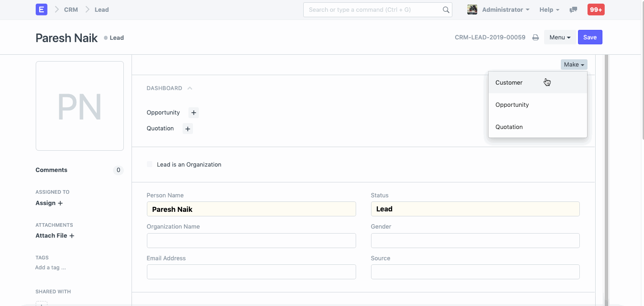
Task: Go to CRM breadcrumb link
Action: [71, 10]
